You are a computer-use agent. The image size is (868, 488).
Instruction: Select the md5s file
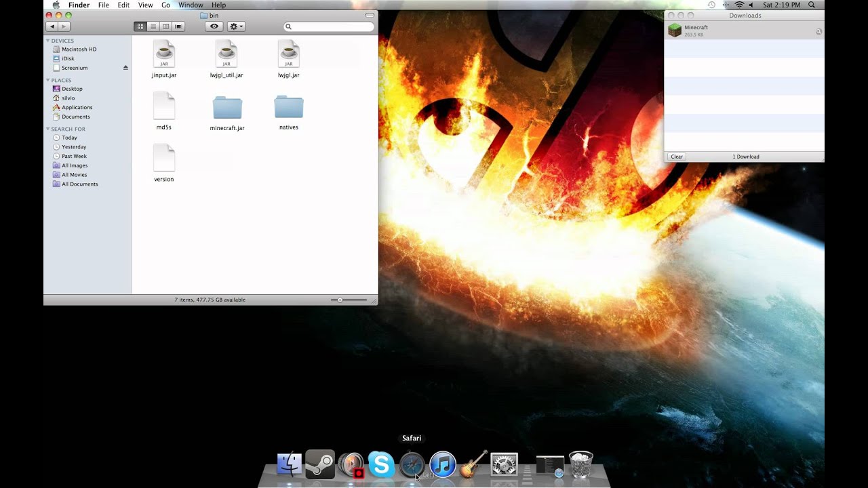click(x=164, y=112)
